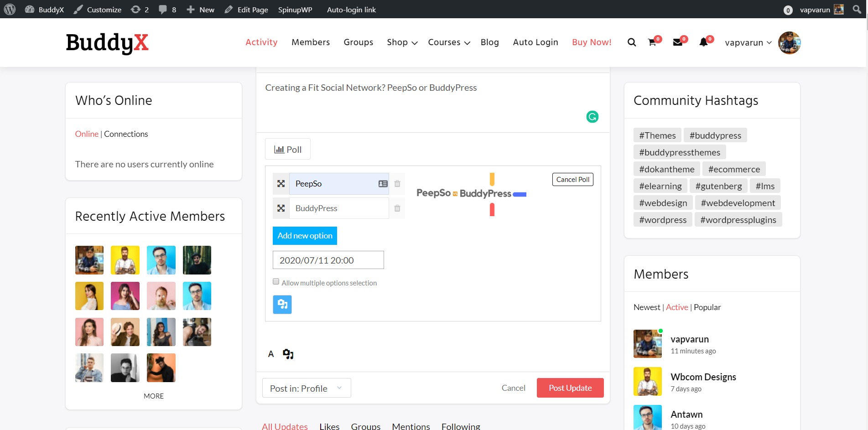Click Auto-login link in admin bar

(x=351, y=10)
